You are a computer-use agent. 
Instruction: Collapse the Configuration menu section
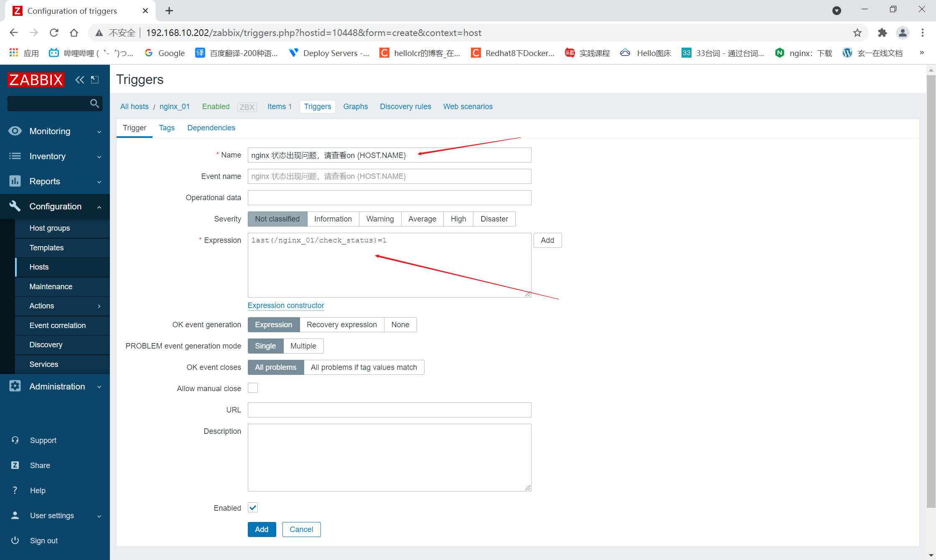55,206
